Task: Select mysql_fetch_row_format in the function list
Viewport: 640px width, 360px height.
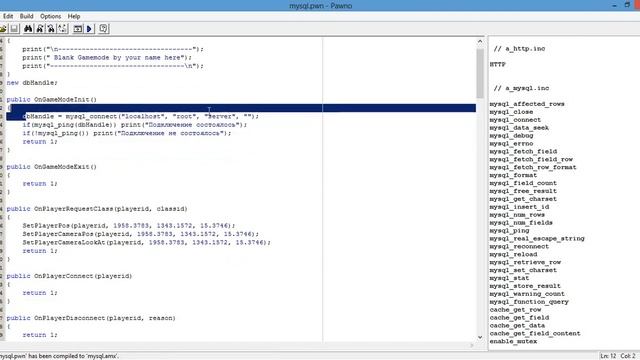Action: tap(533, 167)
